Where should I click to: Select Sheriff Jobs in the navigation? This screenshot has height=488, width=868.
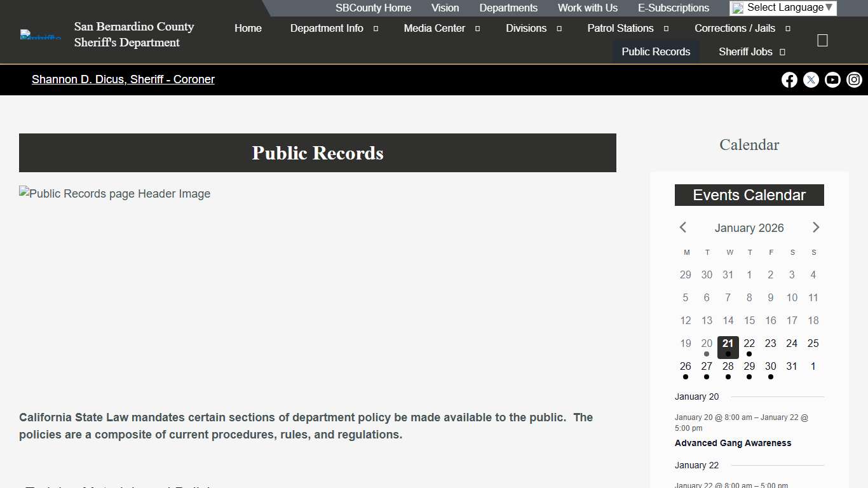tap(747, 51)
